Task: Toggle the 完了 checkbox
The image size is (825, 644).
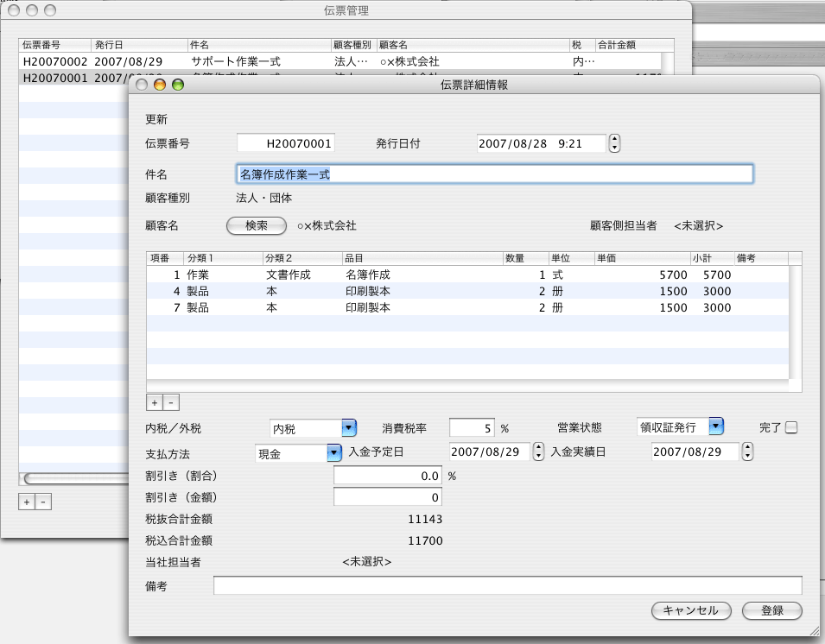Action: pyautogui.click(x=790, y=427)
